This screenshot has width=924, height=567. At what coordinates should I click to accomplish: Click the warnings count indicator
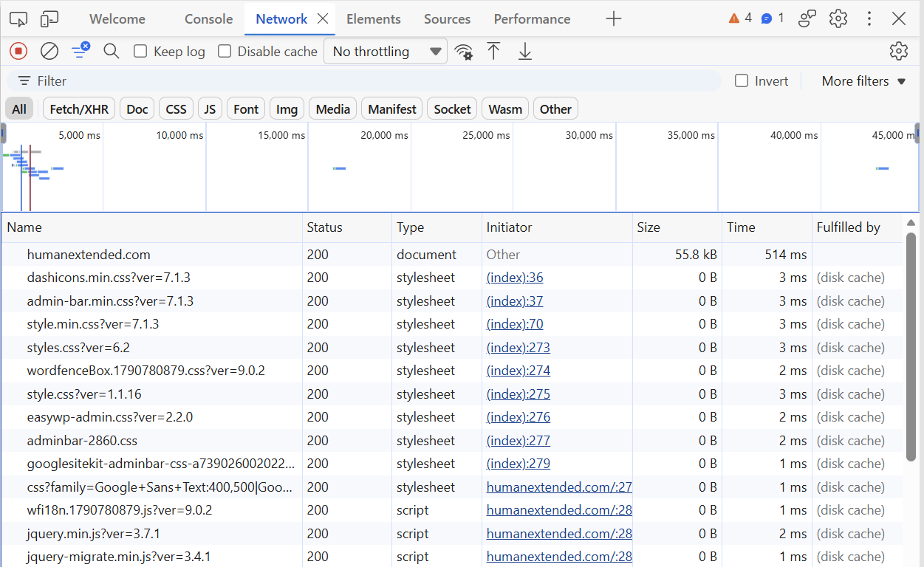[x=740, y=18]
